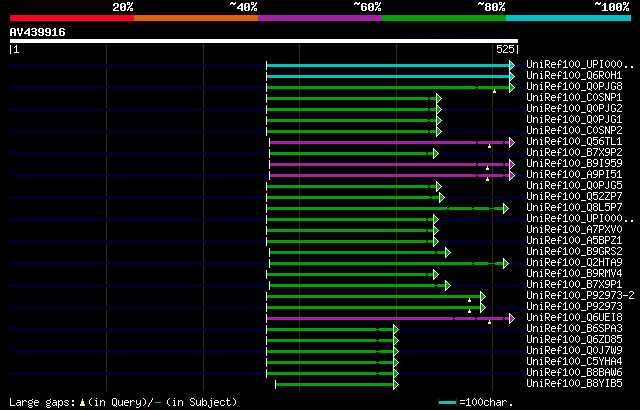The height and width of the screenshot is (410, 640).
Task: Click the yellow gap marker under the P92973 alignment
Action: 469,311
